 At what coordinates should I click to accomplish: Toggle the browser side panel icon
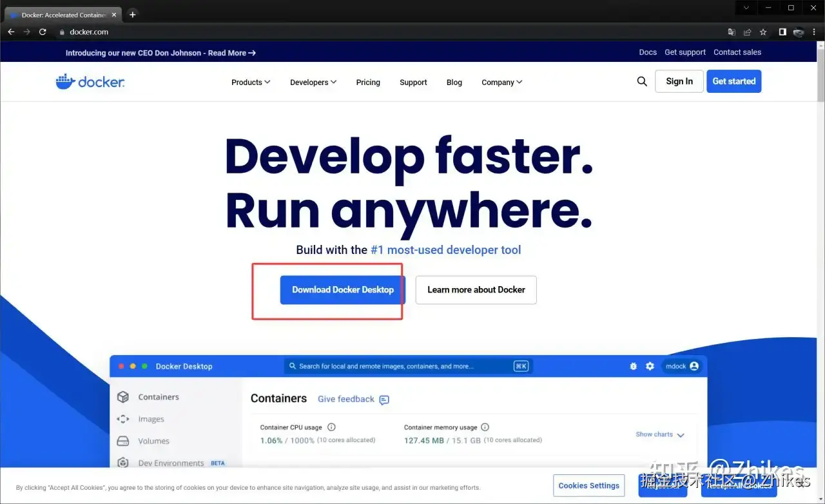(782, 32)
